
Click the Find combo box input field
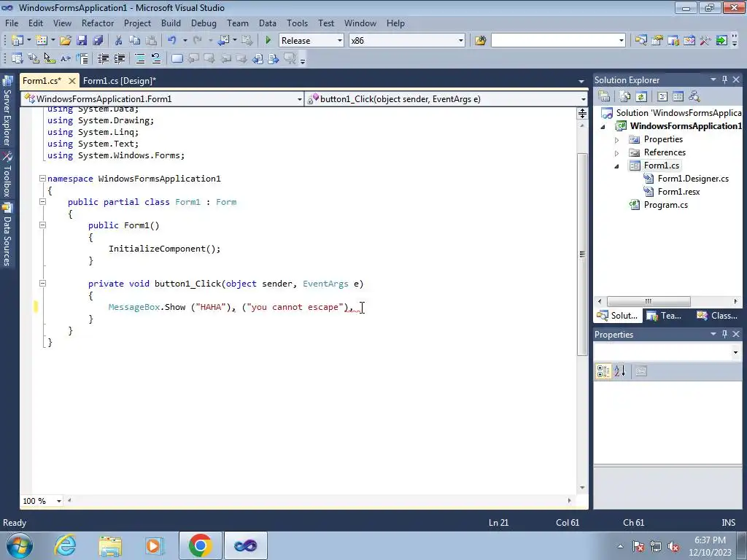tap(554, 41)
